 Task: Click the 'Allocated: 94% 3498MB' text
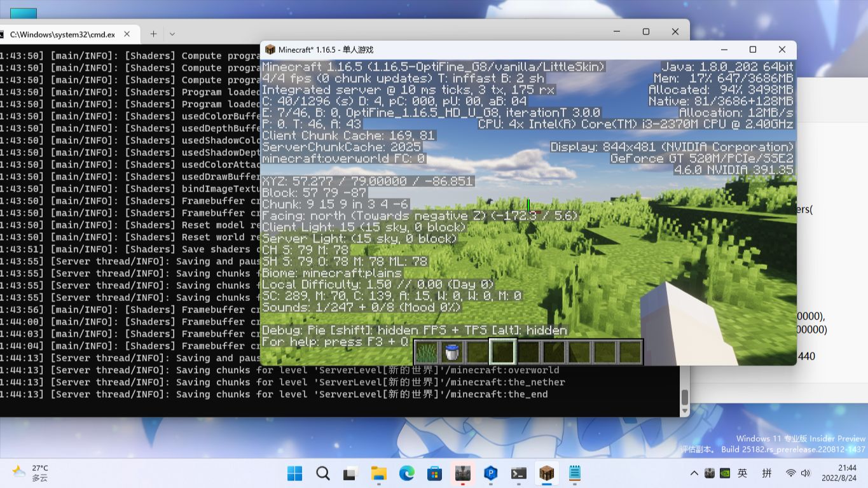(x=721, y=90)
